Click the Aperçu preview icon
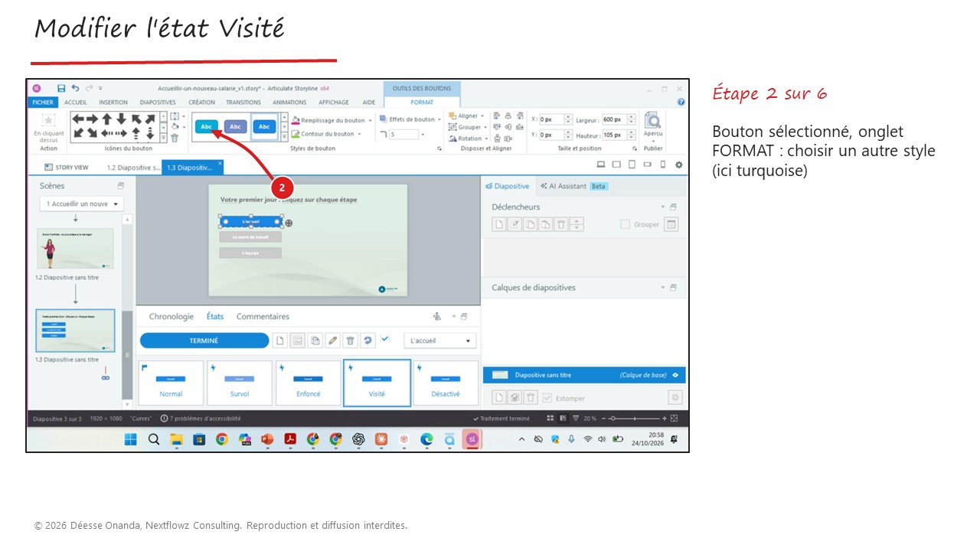 point(653,122)
